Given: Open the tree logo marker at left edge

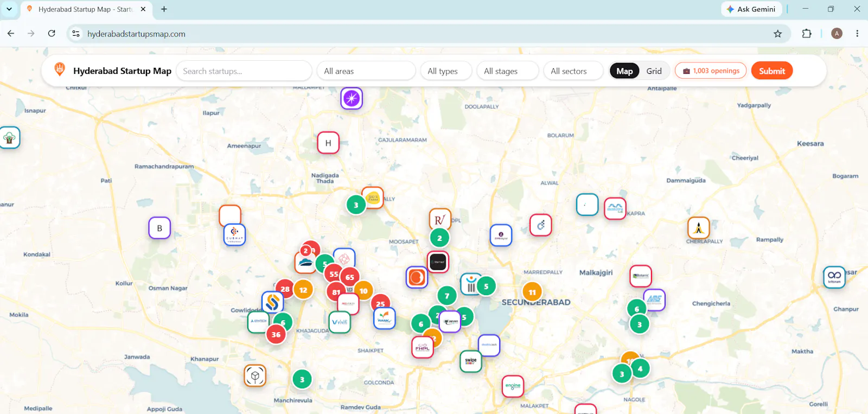Looking at the screenshot, I should (9, 138).
